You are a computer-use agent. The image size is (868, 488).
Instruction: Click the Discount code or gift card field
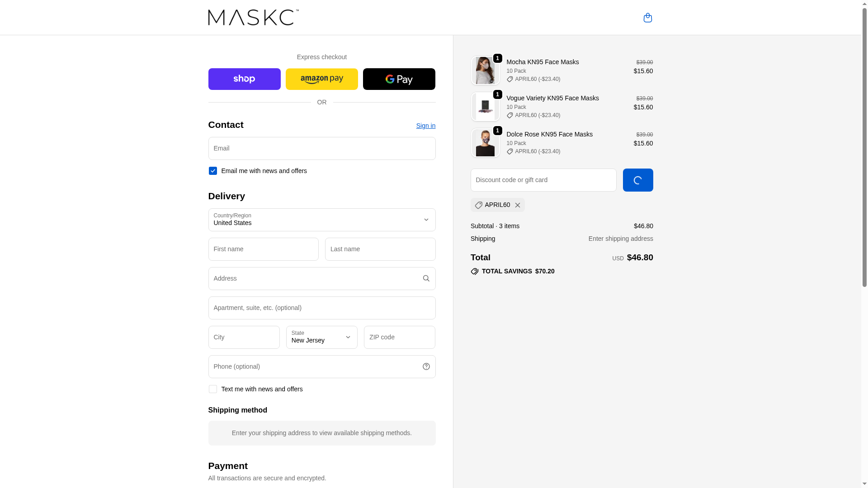[543, 180]
